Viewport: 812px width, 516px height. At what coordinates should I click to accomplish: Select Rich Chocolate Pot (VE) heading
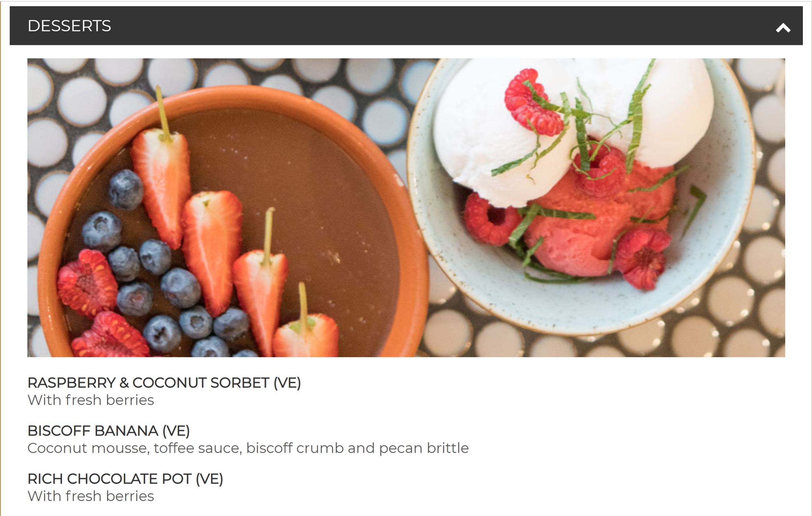click(125, 479)
